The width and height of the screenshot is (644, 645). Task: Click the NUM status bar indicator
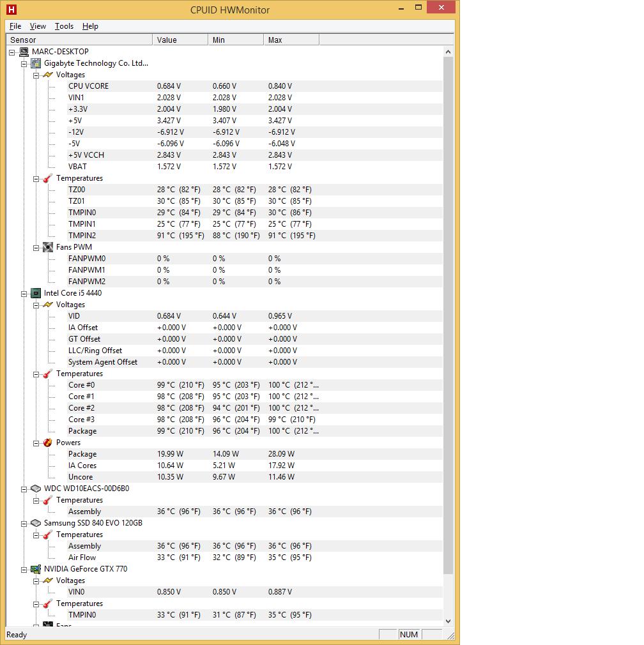[409, 635]
